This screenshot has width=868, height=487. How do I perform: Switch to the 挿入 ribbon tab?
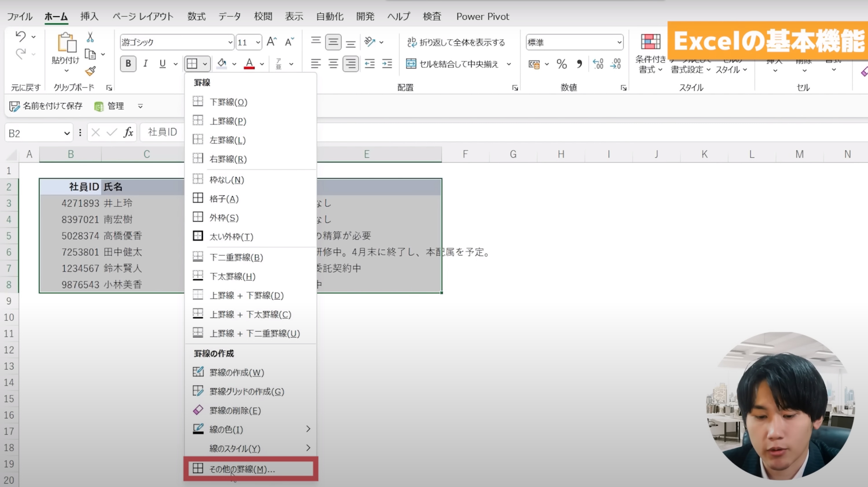89,16
